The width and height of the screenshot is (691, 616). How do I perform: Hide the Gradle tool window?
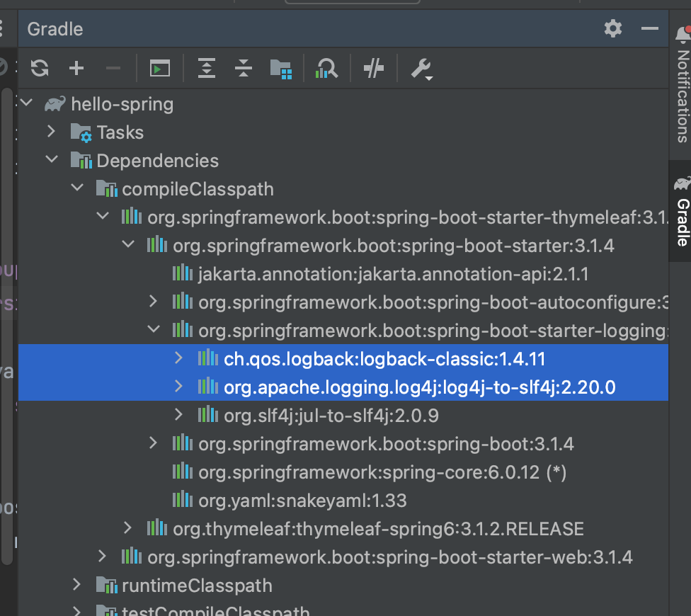pos(649,28)
